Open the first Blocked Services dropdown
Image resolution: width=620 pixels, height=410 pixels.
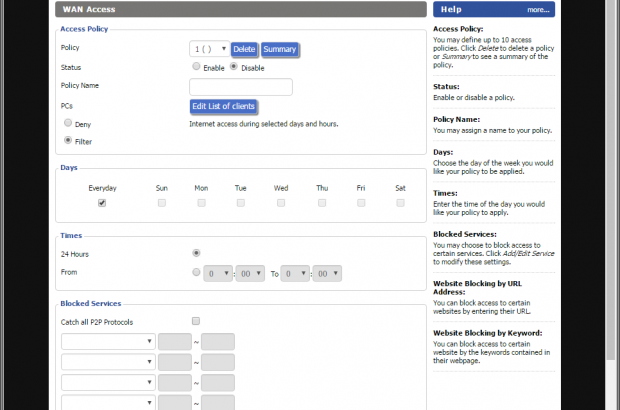(108, 341)
